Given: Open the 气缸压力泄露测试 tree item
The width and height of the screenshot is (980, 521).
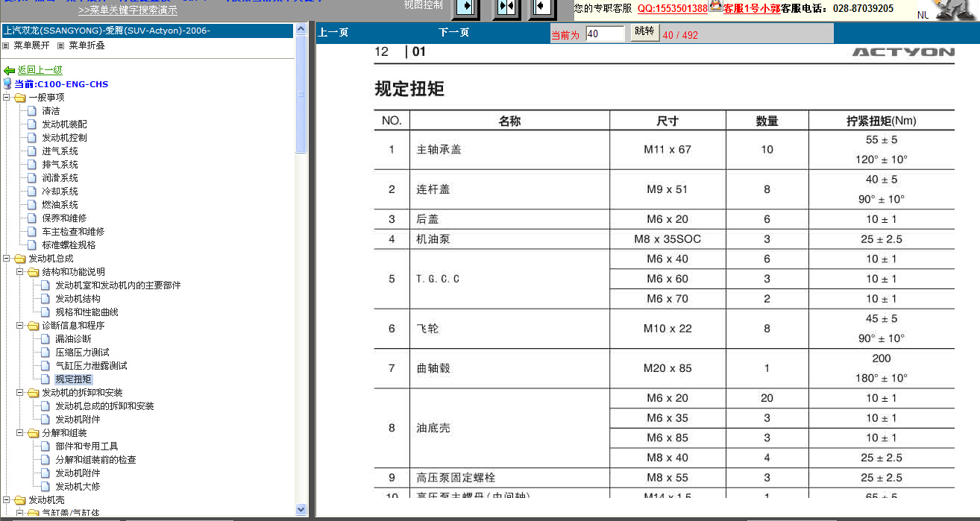Looking at the screenshot, I should 91,366.
